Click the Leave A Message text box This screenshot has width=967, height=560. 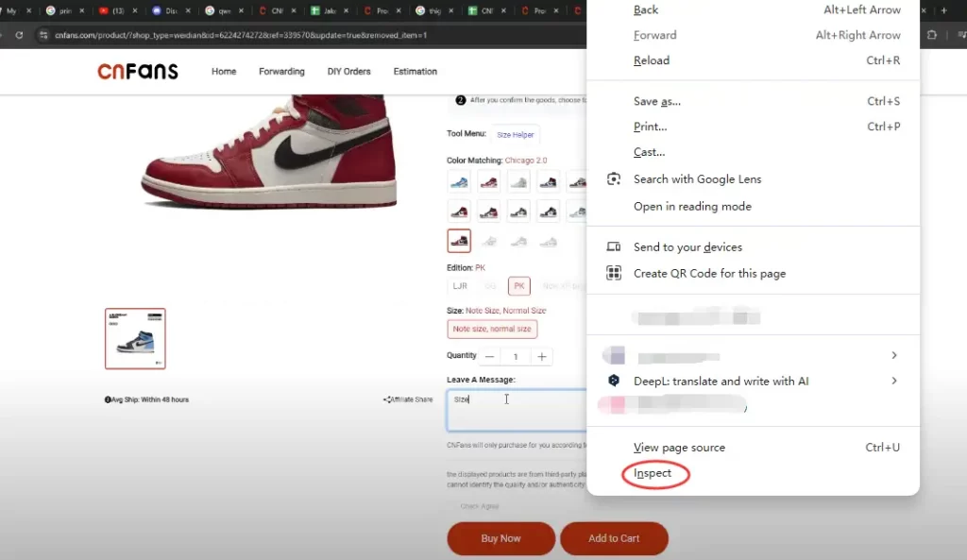pyautogui.click(x=517, y=410)
